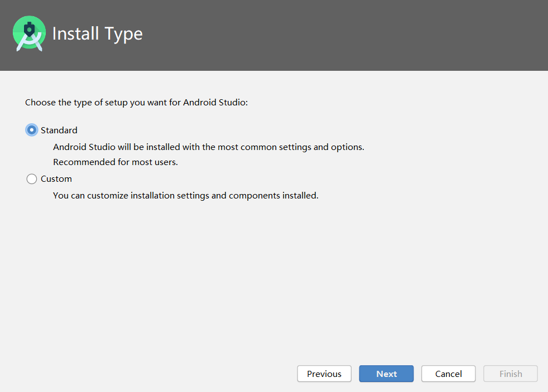Click 'Android Studio will be installed' description

[209, 147]
